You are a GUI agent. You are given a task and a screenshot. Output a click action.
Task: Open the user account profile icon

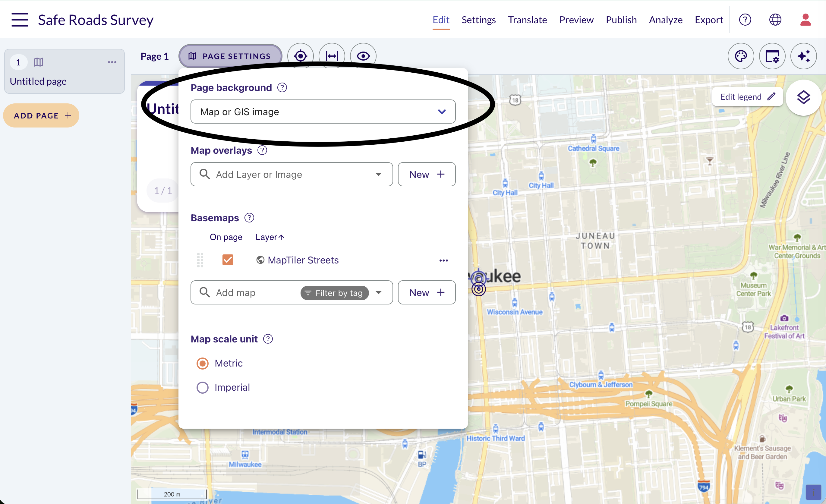[x=805, y=20]
